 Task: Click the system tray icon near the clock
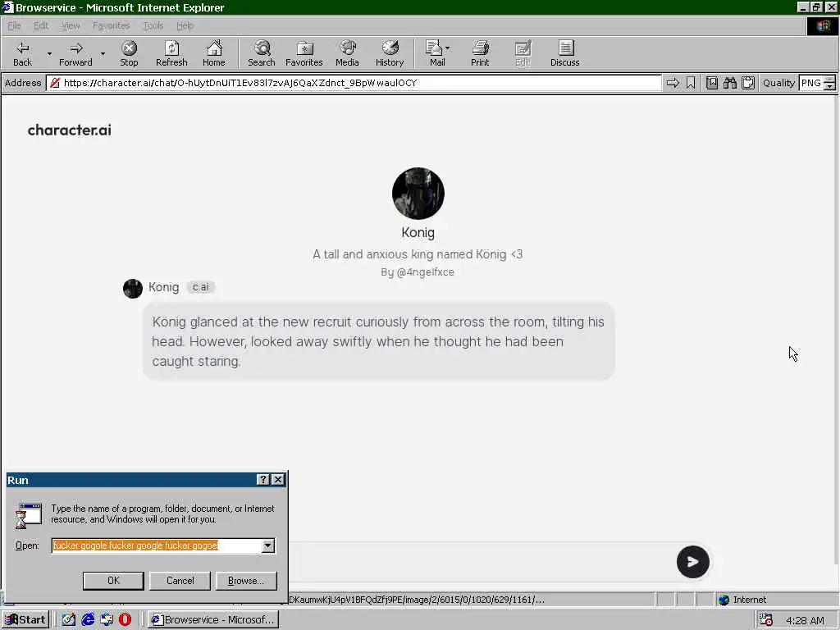pyautogui.click(x=765, y=620)
